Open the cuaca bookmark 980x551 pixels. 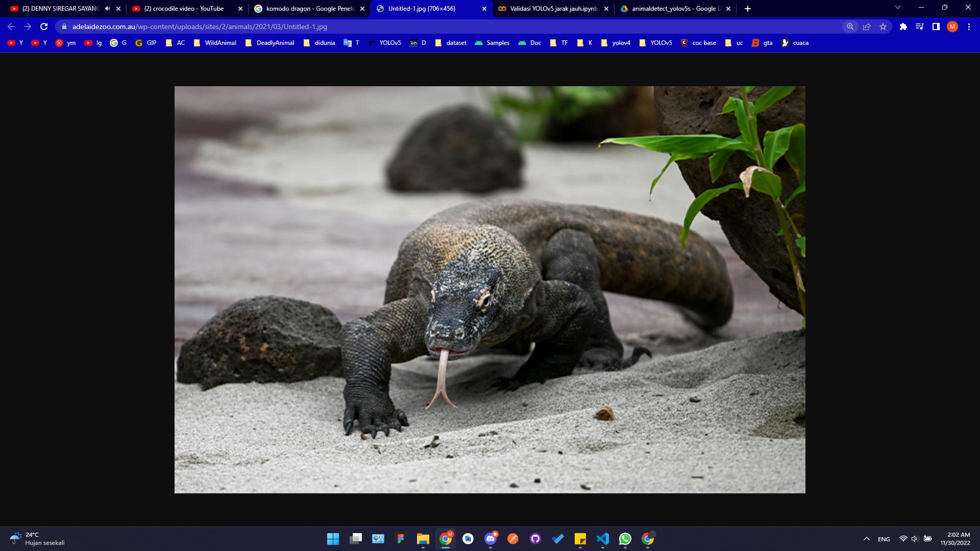pyautogui.click(x=795, y=43)
